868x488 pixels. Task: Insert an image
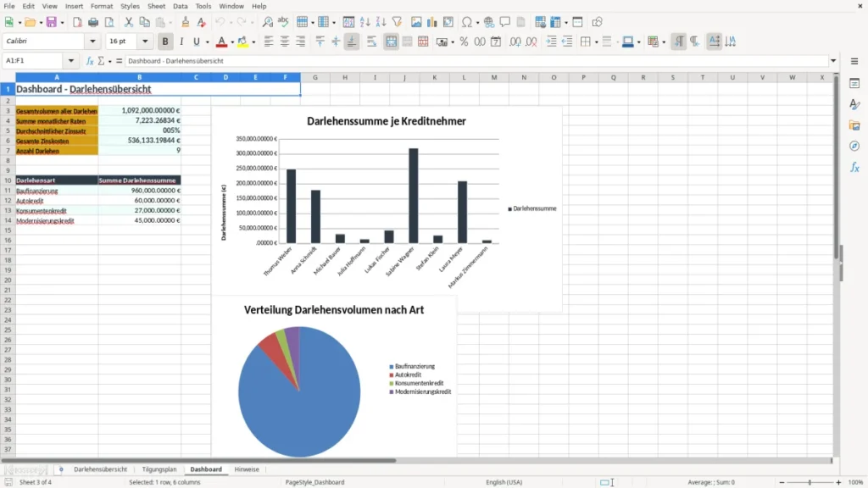pos(416,22)
